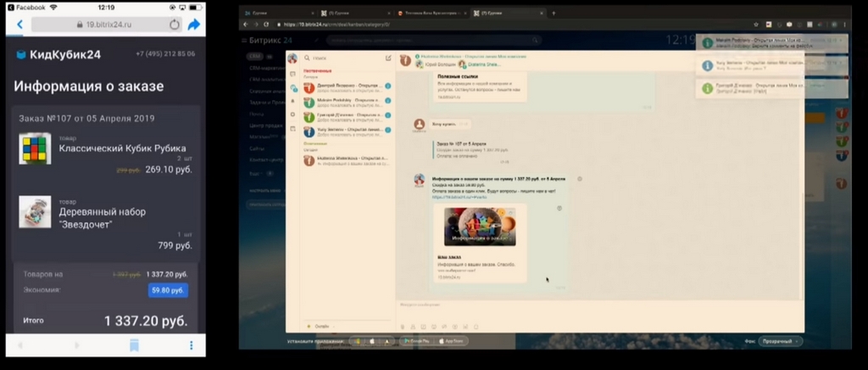Click the chat list search field

[x=343, y=58]
